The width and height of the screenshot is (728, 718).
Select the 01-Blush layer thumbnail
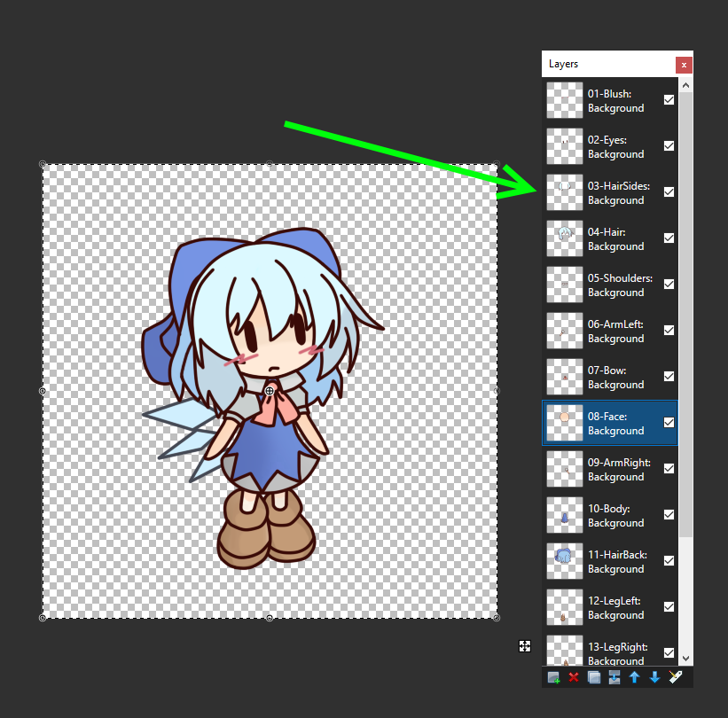click(x=565, y=100)
